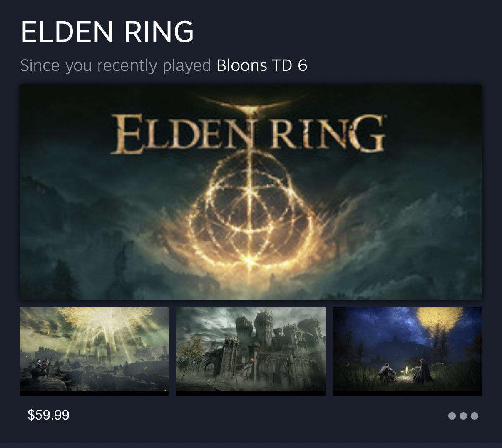Click the $59.99 price label
Screen dimensions: 502x448
coord(48,415)
